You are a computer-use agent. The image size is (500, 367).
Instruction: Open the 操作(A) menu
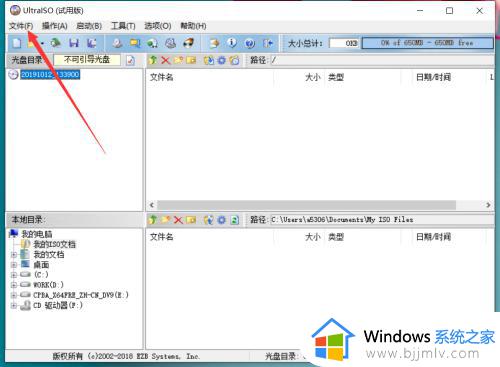click(55, 26)
